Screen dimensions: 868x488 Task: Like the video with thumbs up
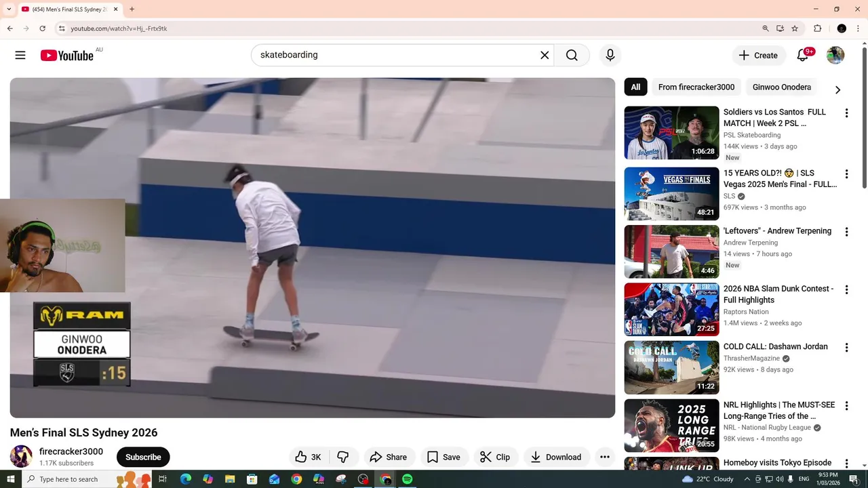pos(308,457)
